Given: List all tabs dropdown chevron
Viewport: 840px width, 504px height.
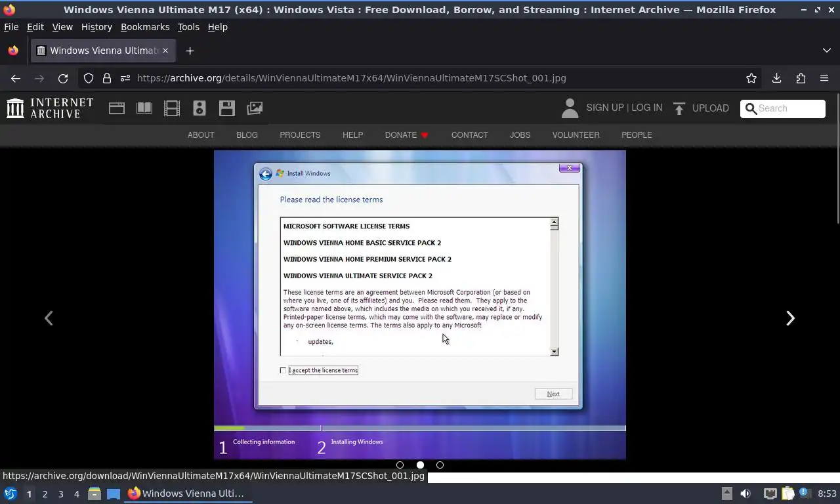Looking at the screenshot, I should pyautogui.click(x=826, y=51).
